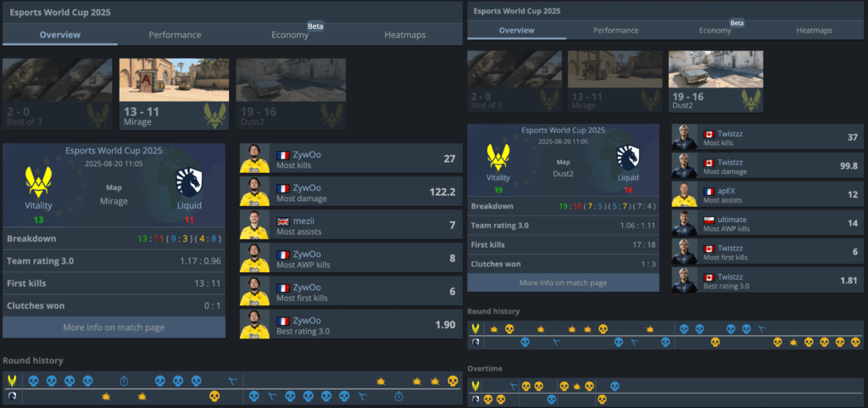Select Heatmaps tab in the Dust2 stats panel

coord(814,31)
